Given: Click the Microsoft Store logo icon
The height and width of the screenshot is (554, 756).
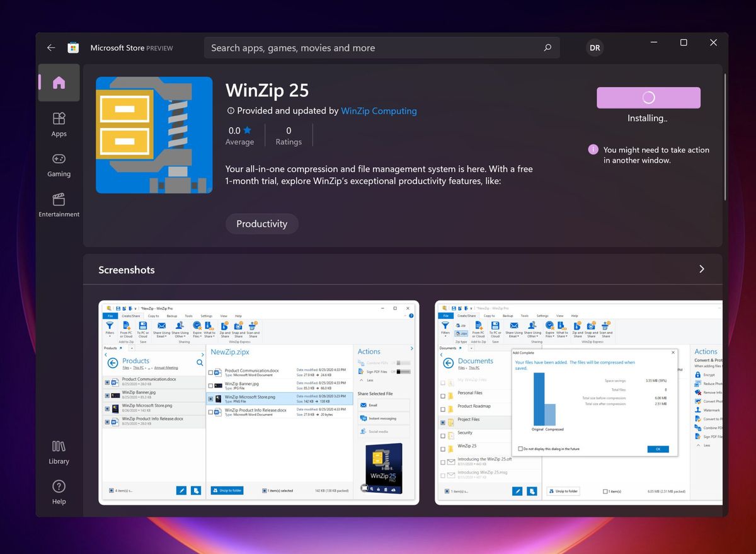Looking at the screenshot, I should click(x=73, y=47).
